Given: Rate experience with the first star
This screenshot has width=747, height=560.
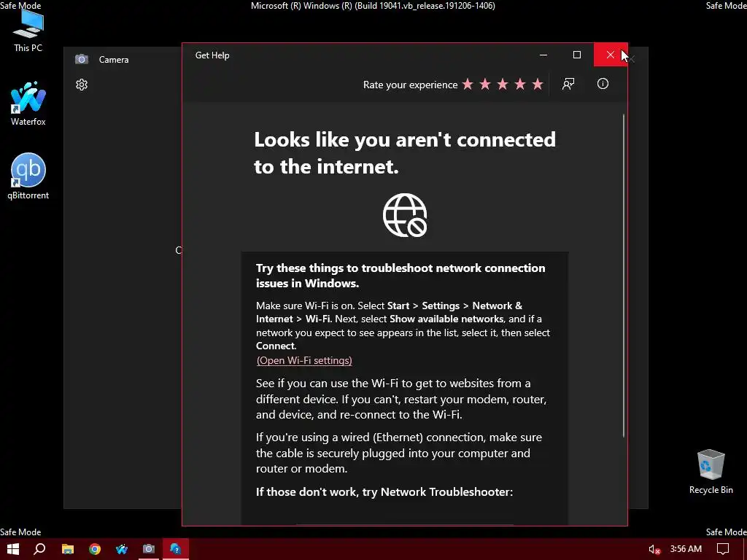Looking at the screenshot, I should [468, 85].
